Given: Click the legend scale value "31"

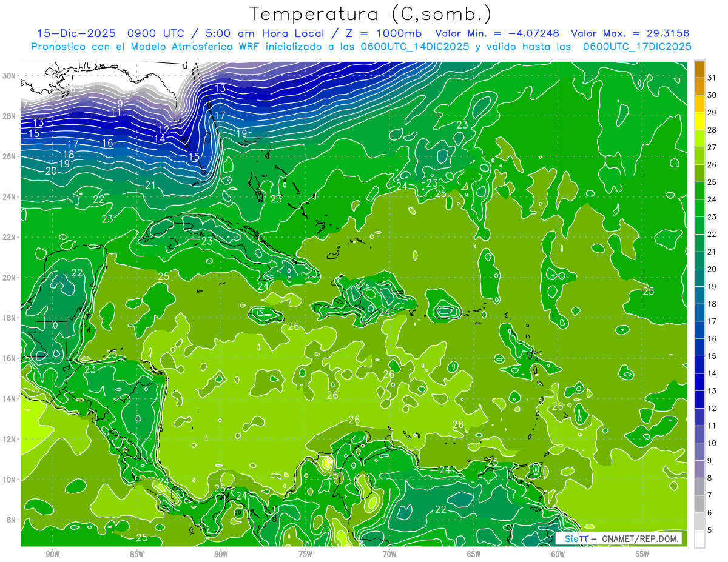Looking at the screenshot, I should coord(712,78).
